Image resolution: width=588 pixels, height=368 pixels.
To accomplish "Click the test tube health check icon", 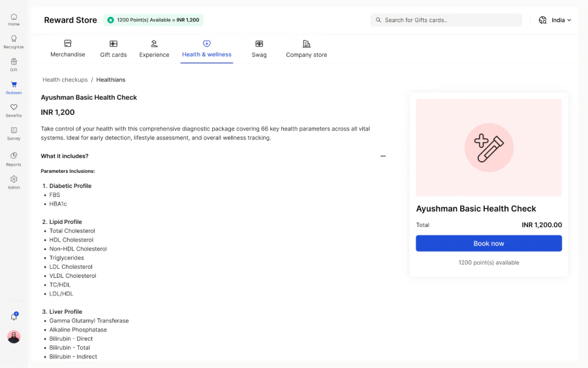I will click(489, 147).
